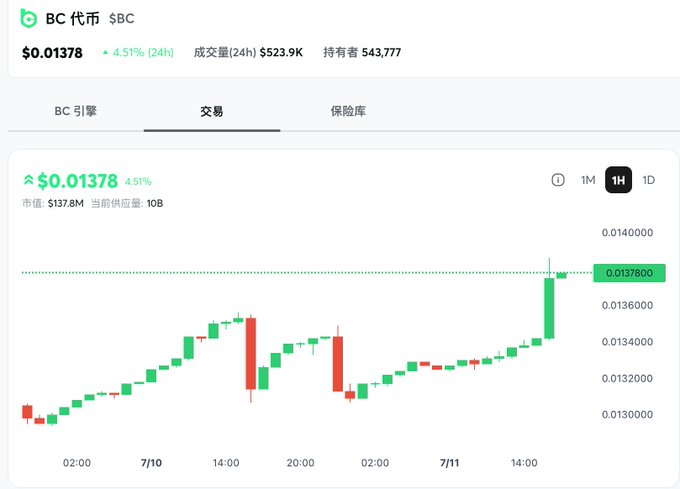Click the 0.0130000 axis label

(627, 414)
